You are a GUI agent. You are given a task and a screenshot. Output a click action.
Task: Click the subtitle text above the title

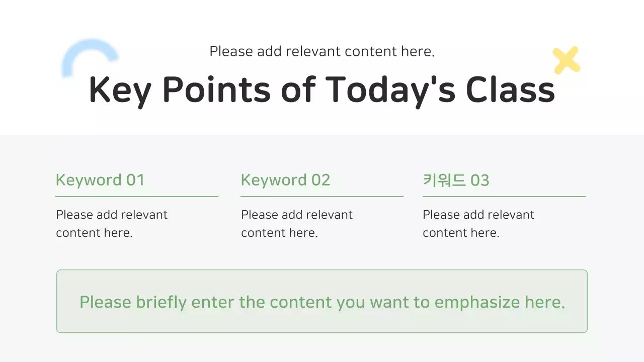(x=322, y=51)
